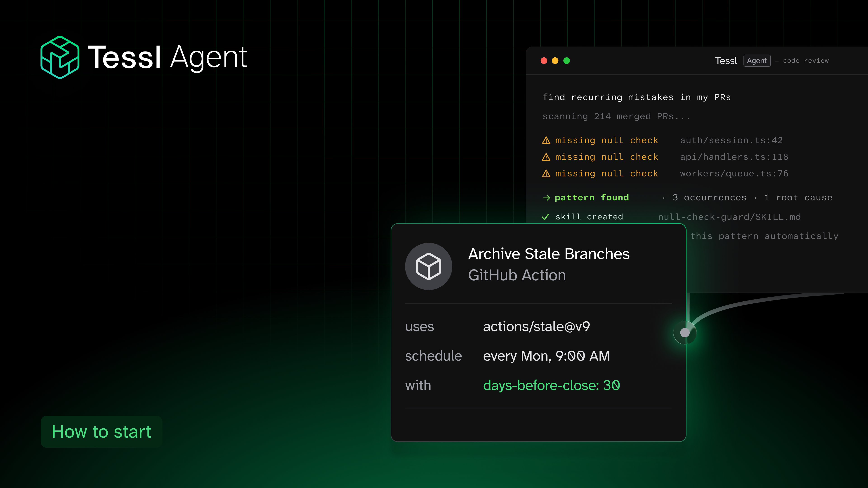The image size is (868, 488).
Task: Click missing null check text on workers/queue row
Action: pyautogui.click(x=606, y=174)
